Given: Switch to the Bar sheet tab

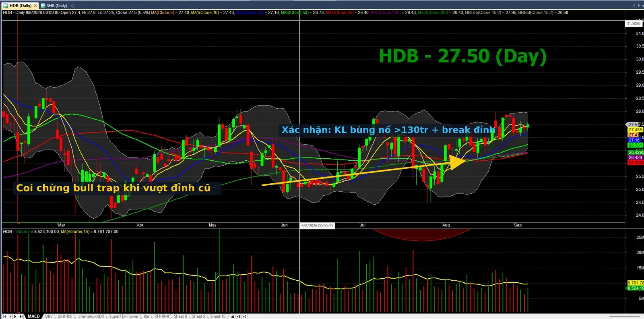Looking at the screenshot, I should click(147, 316).
